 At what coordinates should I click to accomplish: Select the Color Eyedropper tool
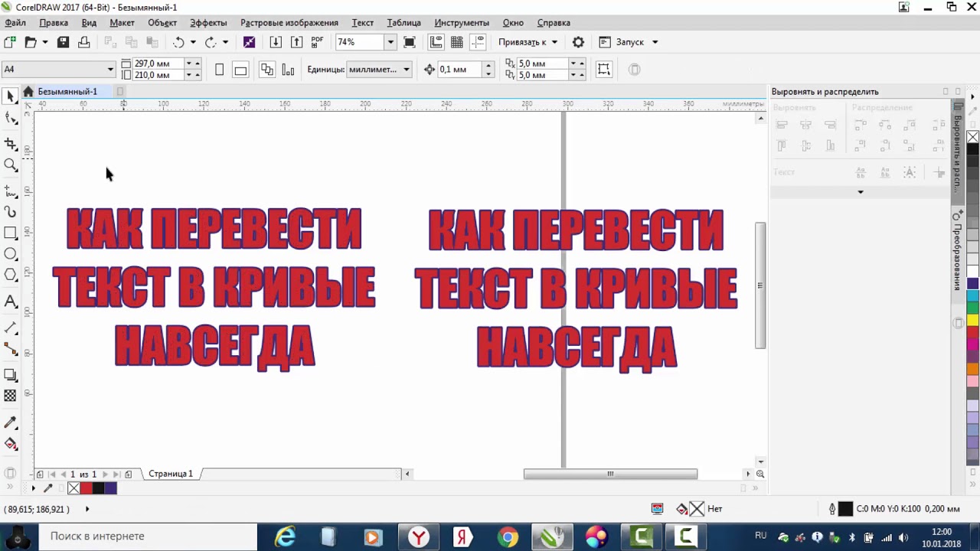click(11, 422)
